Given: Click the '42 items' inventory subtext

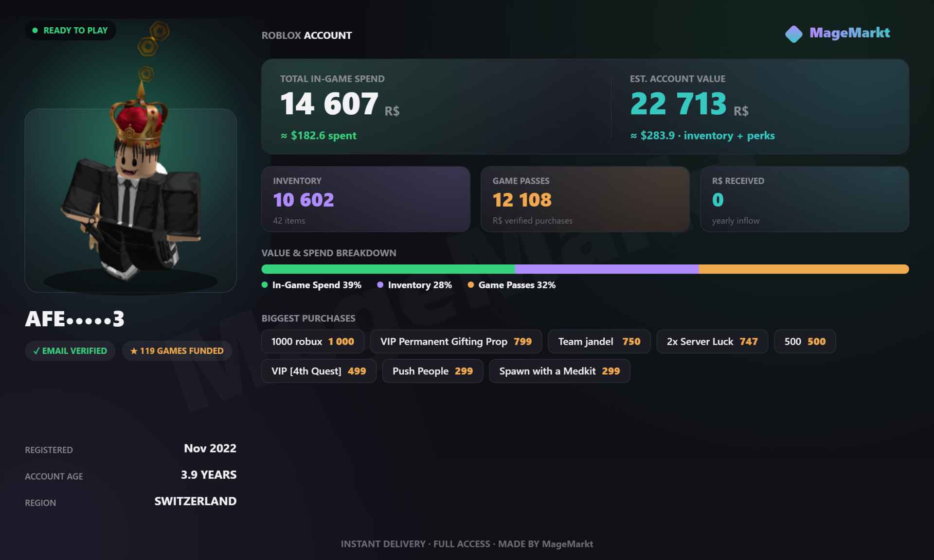Looking at the screenshot, I should [x=289, y=221].
